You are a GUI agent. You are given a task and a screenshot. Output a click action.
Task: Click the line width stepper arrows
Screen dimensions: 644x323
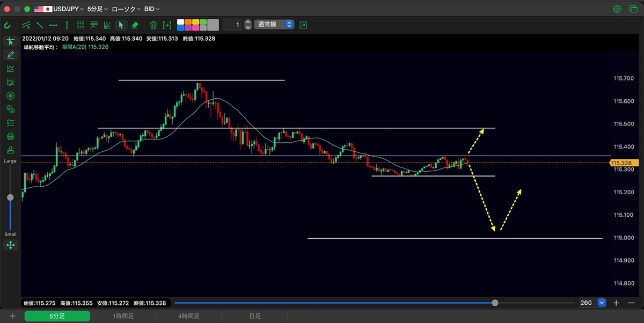point(247,25)
